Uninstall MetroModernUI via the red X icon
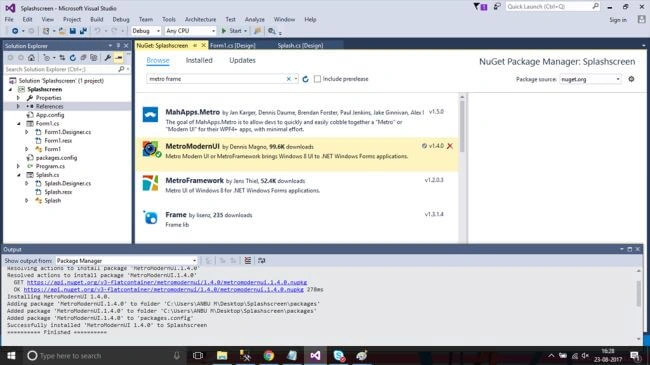The image size is (650, 365). tap(450, 146)
